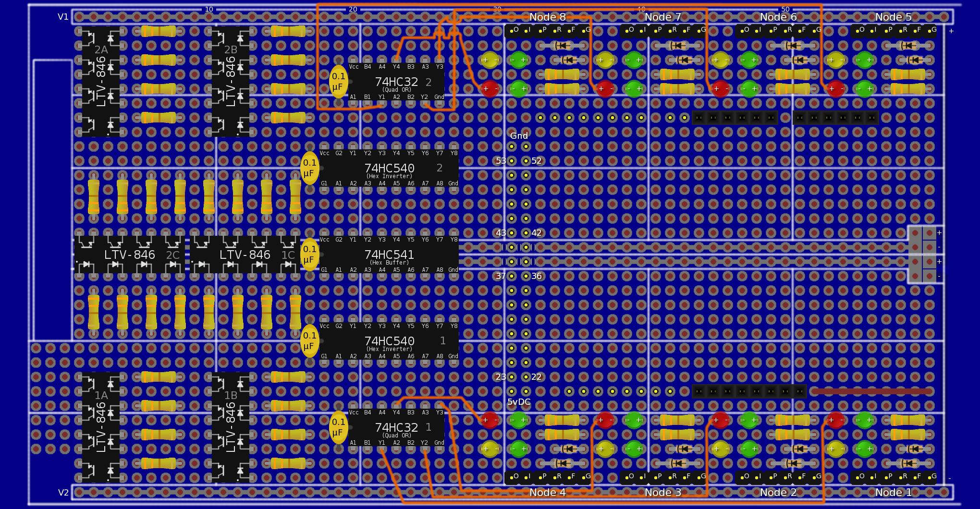This screenshot has width=980, height=509.
Task: Click the Node 4 label
Action: (548, 492)
